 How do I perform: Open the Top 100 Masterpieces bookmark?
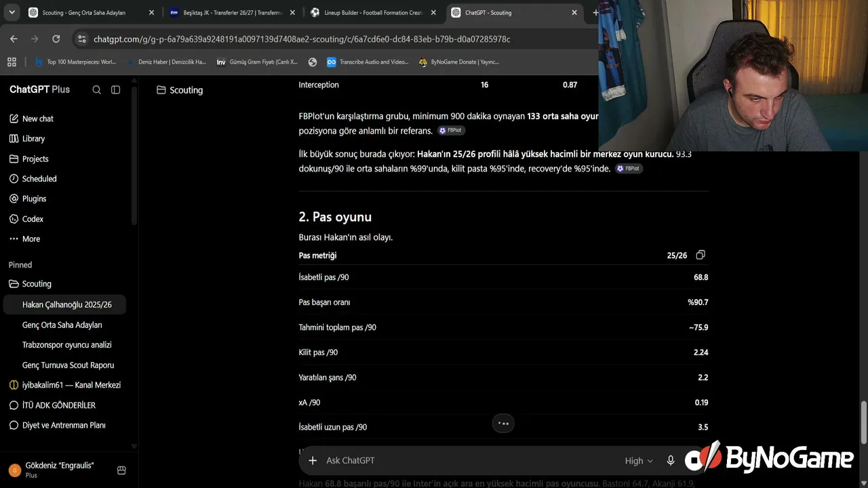[75, 62]
